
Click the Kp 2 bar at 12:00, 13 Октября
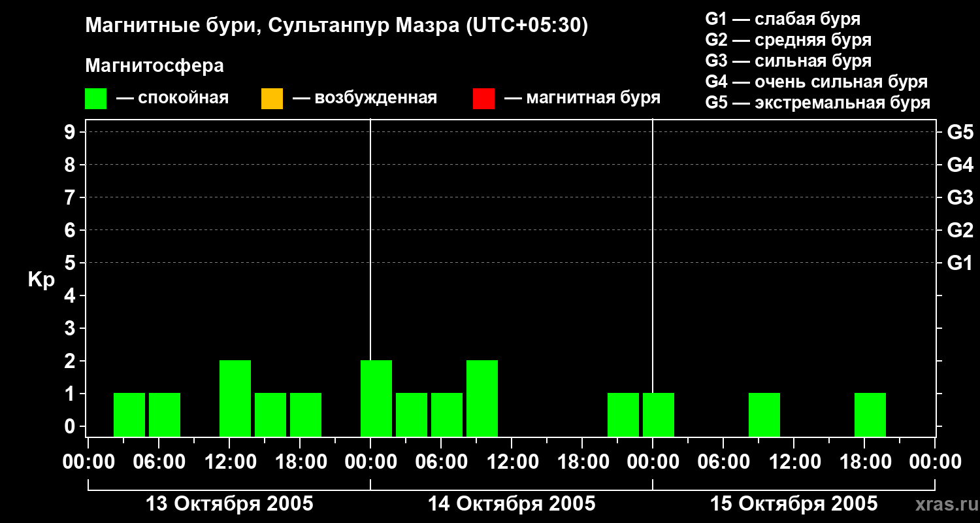tap(235, 399)
